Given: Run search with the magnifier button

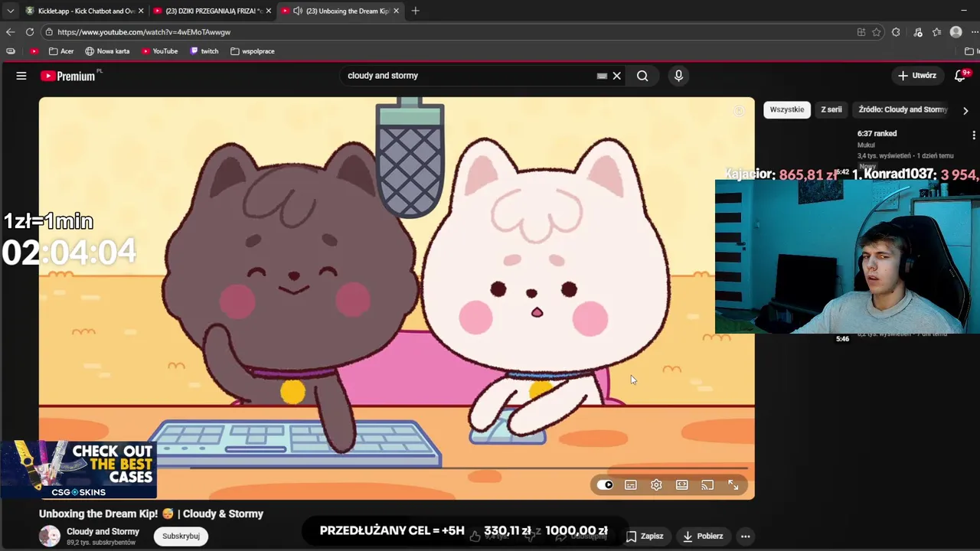Looking at the screenshot, I should click(x=642, y=76).
